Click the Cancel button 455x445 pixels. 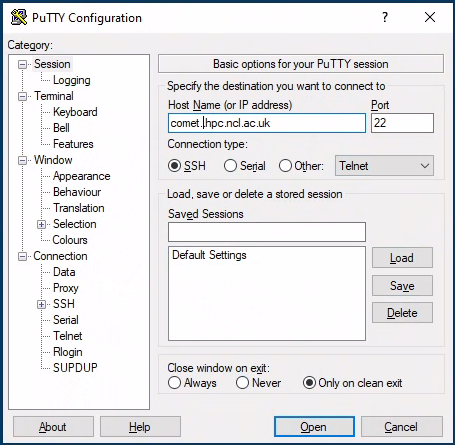click(402, 427)
